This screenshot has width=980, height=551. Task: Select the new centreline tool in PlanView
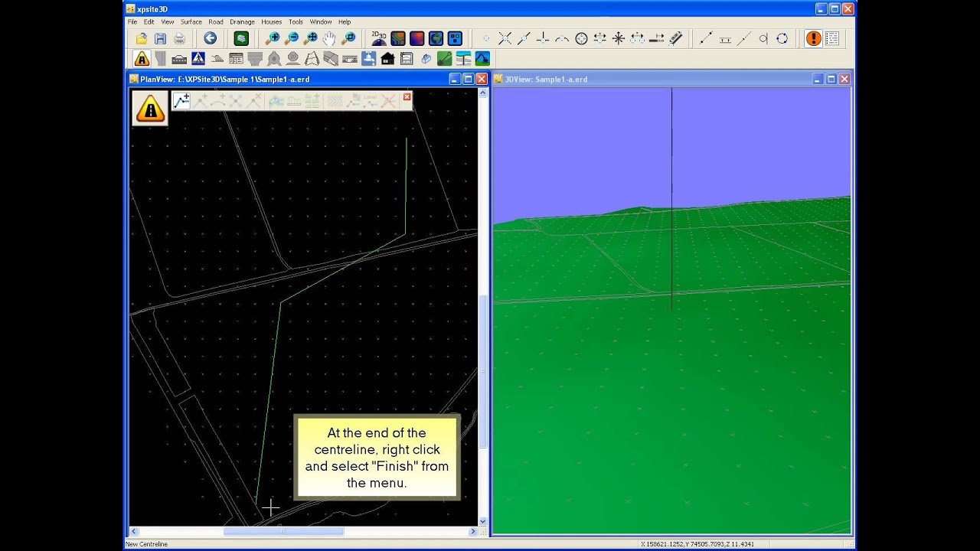[181, 101]
